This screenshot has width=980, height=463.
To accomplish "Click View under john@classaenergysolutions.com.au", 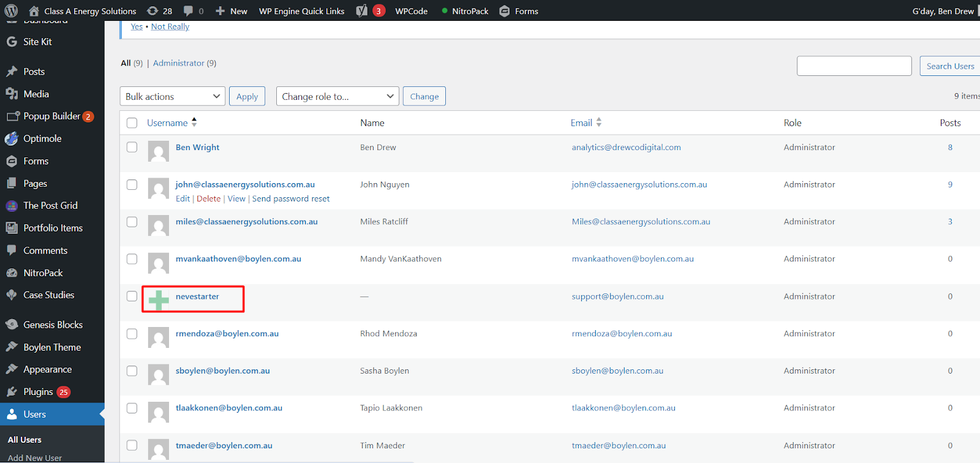I will coord(236,198).
